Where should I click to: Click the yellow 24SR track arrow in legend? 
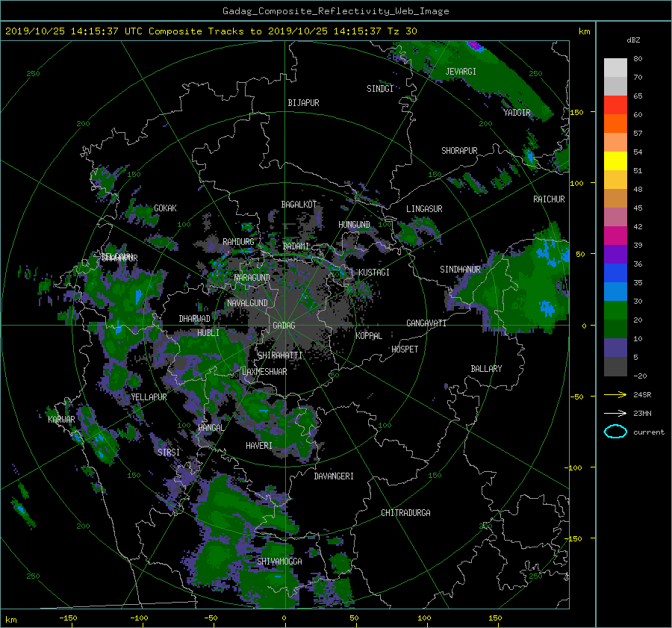click(615, 394)
